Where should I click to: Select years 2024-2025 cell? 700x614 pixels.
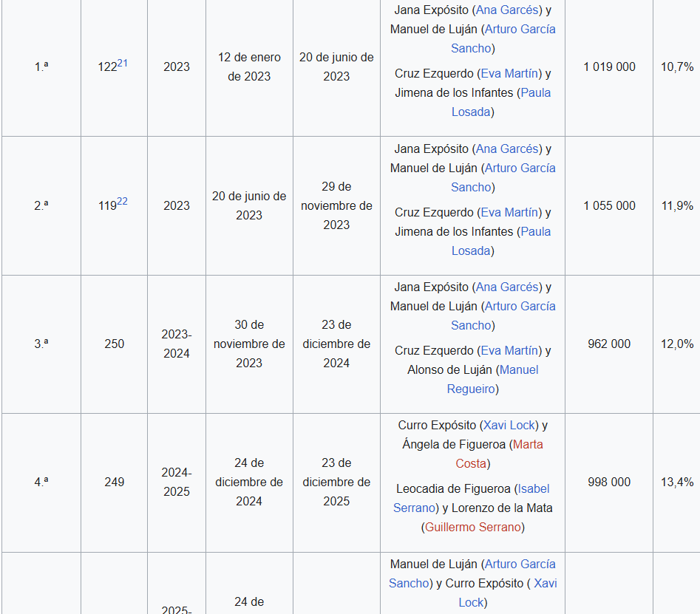(177, 482)
